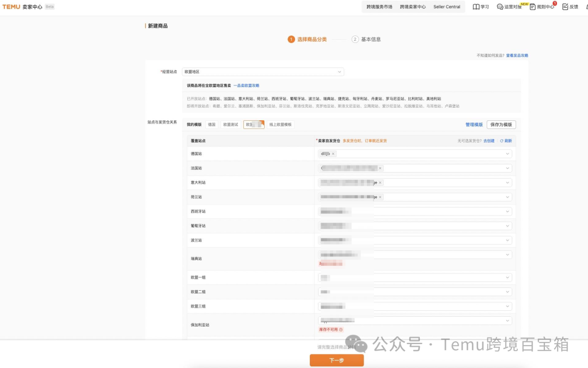Click 覆盖站点 column header
This screenshot has height=368, width=588.
[x=198, y=141]
